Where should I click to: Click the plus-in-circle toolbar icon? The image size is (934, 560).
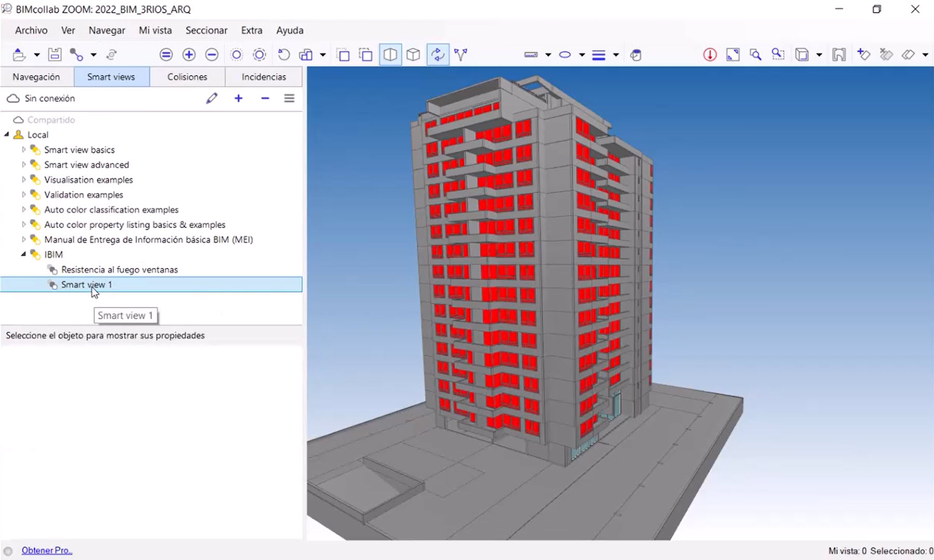[189, 54]
